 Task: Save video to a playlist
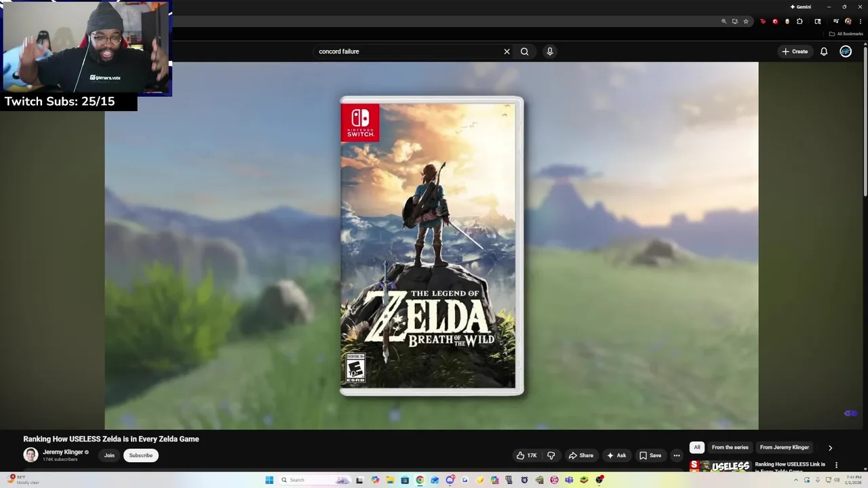[x=650, y=455]
